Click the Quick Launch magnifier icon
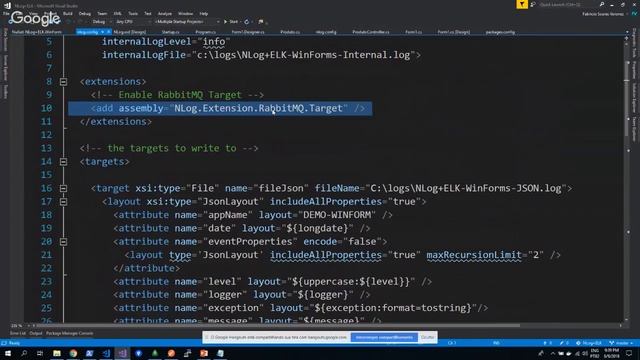 [x=602, y=4]
